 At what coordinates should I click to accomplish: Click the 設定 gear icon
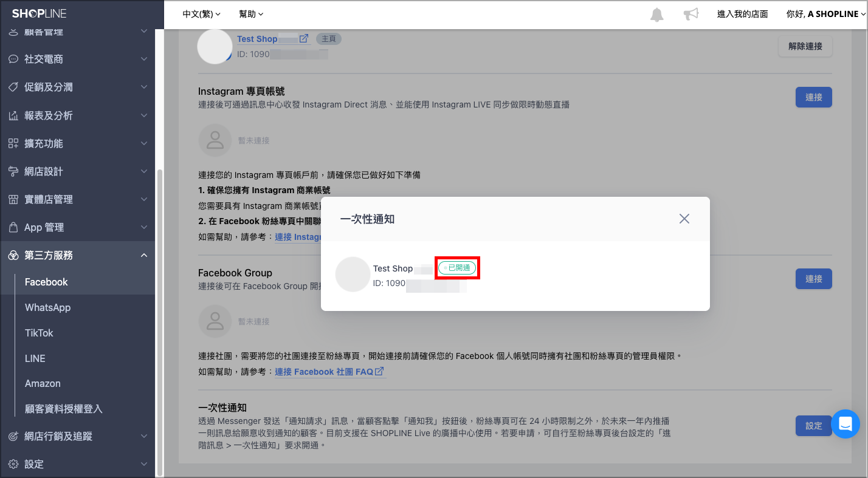[x=13, y=464]
